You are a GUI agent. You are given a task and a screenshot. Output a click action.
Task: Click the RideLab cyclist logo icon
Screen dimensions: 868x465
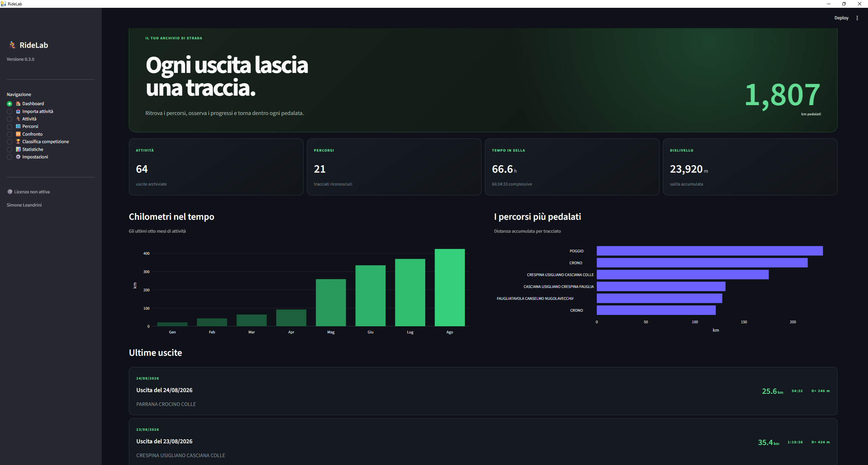click(13, 45)
